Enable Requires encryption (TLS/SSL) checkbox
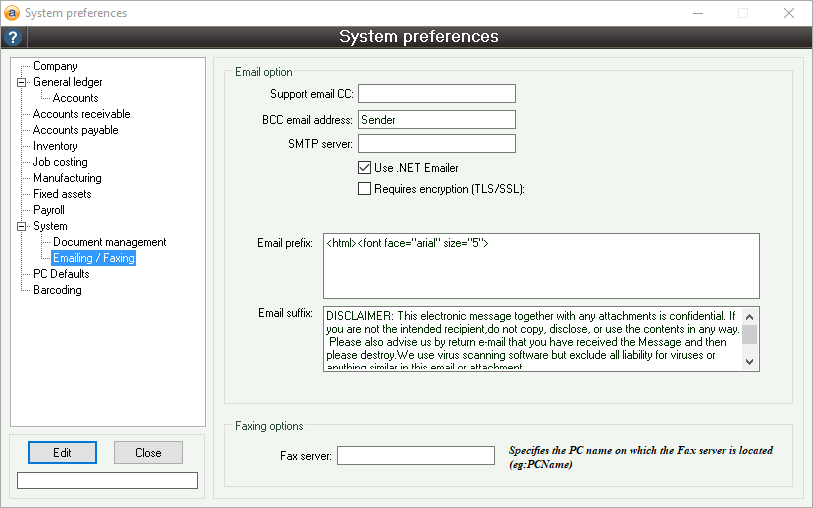This screenshot has width=813, height=508. (365, 188)
